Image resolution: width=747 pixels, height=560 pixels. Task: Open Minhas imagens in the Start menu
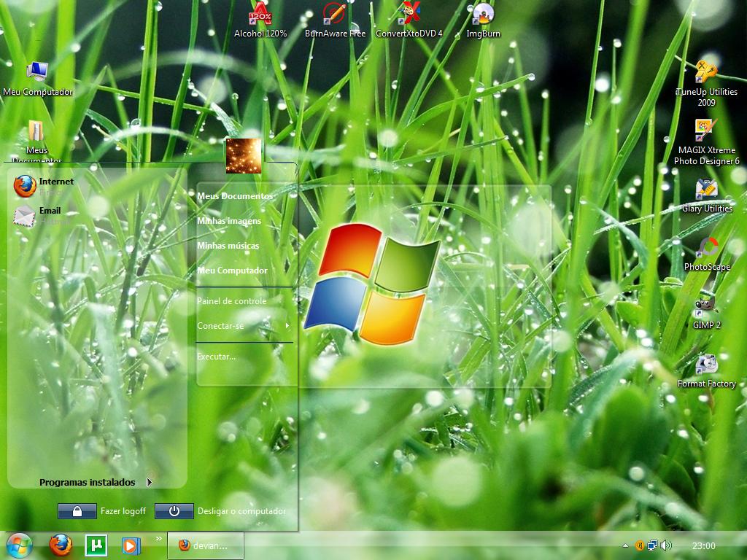tap(229, 221)
